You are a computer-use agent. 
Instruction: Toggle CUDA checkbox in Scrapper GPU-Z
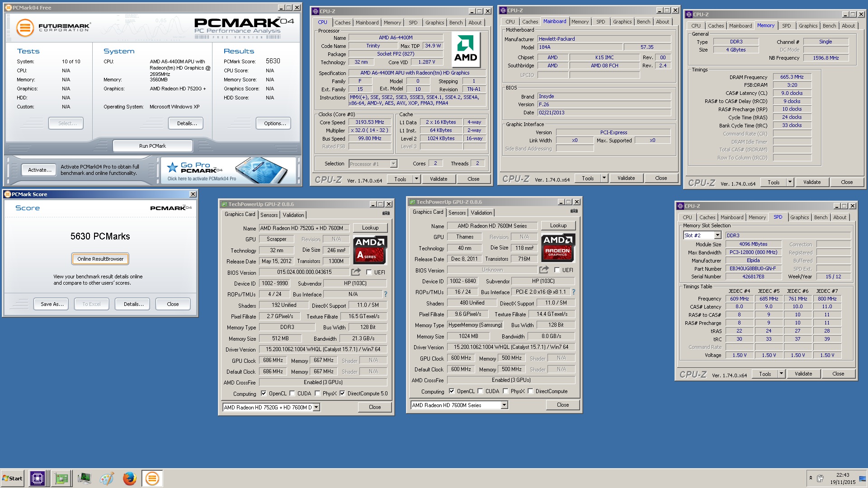[292, 393]
